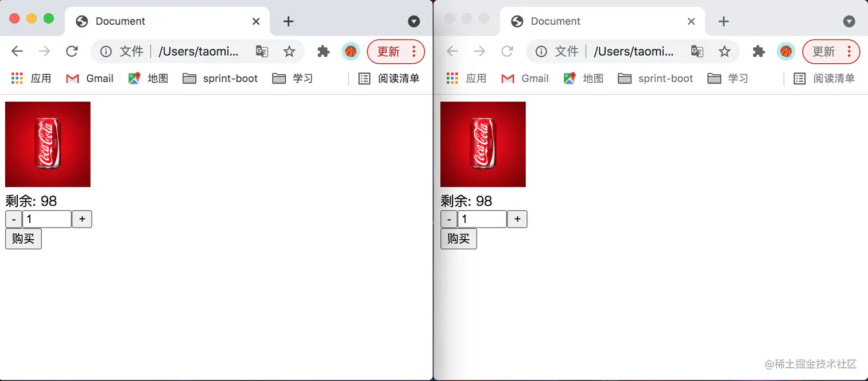
Task: Increase quantity with plus in left window
Action: (x=82, y=219)
